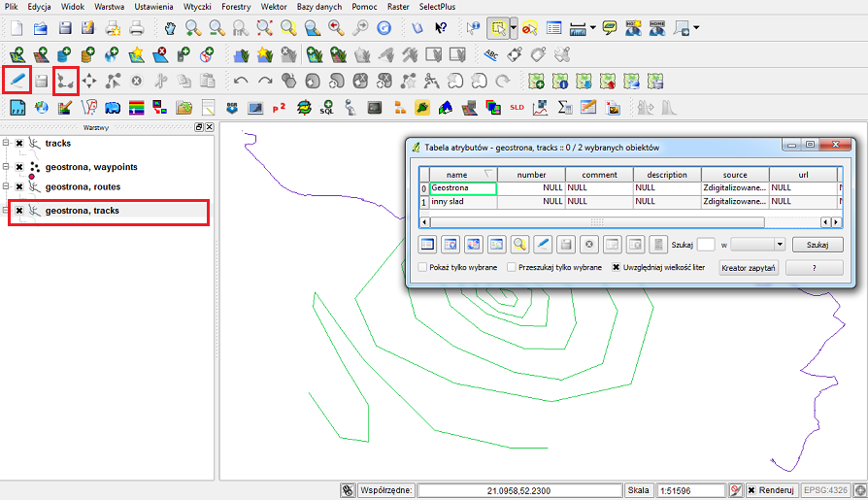Click Add Vector Layer icon
The width and height of the screenshot is (868, 500).
(x=17, y=54)
